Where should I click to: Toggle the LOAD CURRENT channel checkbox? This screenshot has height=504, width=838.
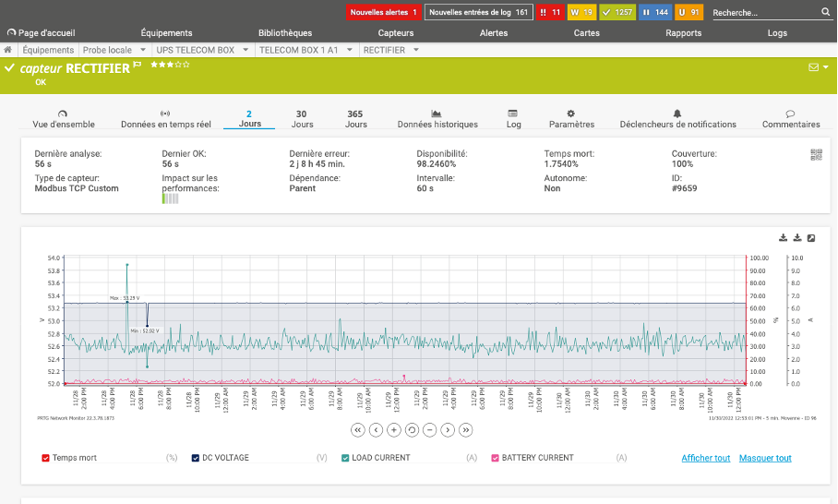(345, 458)
